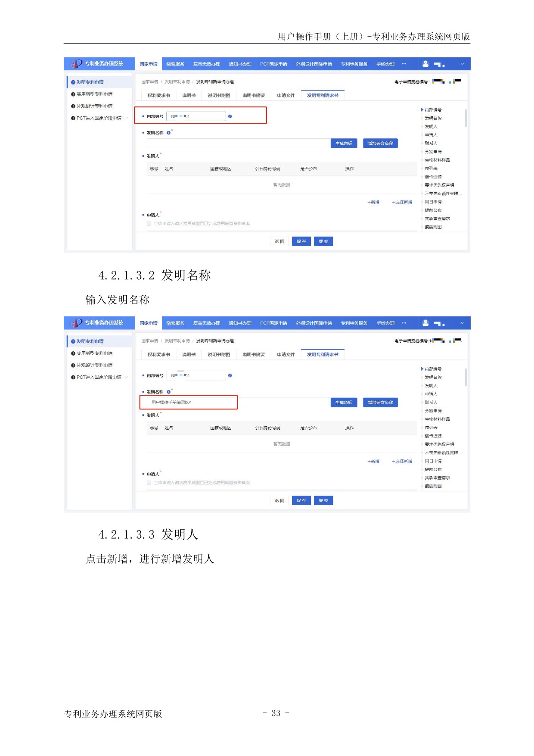Viewport: 534px width, 756px height.
Task: Click the 保存 button in lower screenshot
Action: click(301, 500)
